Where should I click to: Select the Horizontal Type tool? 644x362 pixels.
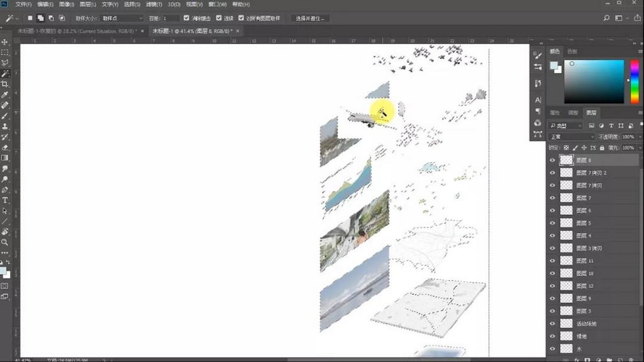pos(5,200)
